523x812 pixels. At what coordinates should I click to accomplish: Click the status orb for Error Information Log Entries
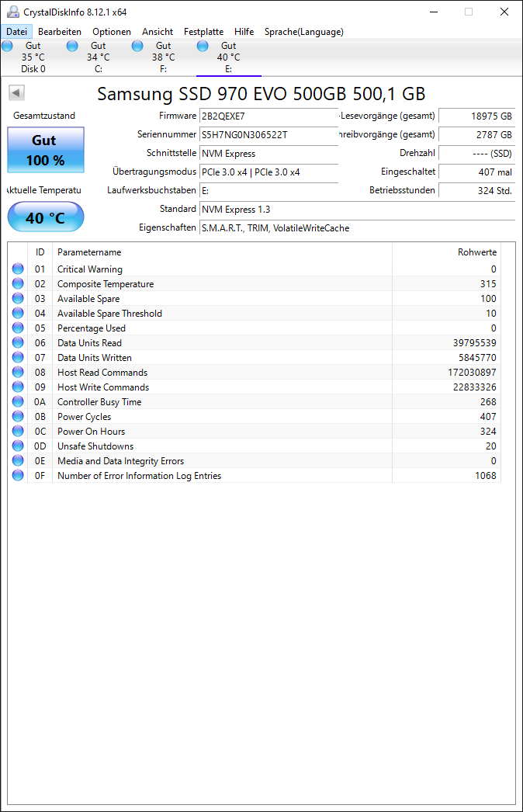18,475
